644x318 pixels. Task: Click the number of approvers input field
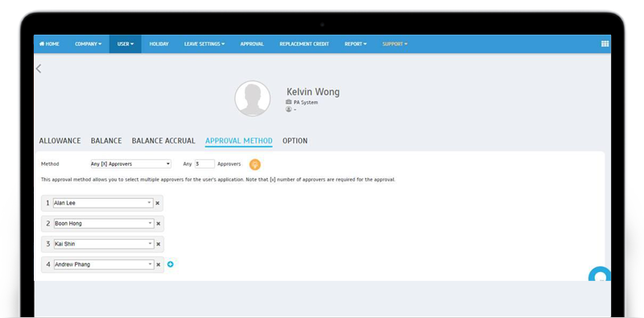coord(204,164)
